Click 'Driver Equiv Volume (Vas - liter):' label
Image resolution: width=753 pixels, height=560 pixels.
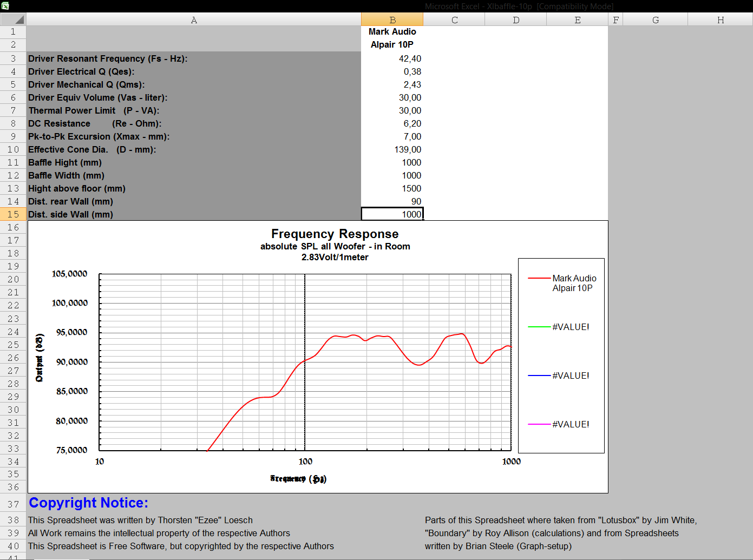pos(98,97)
